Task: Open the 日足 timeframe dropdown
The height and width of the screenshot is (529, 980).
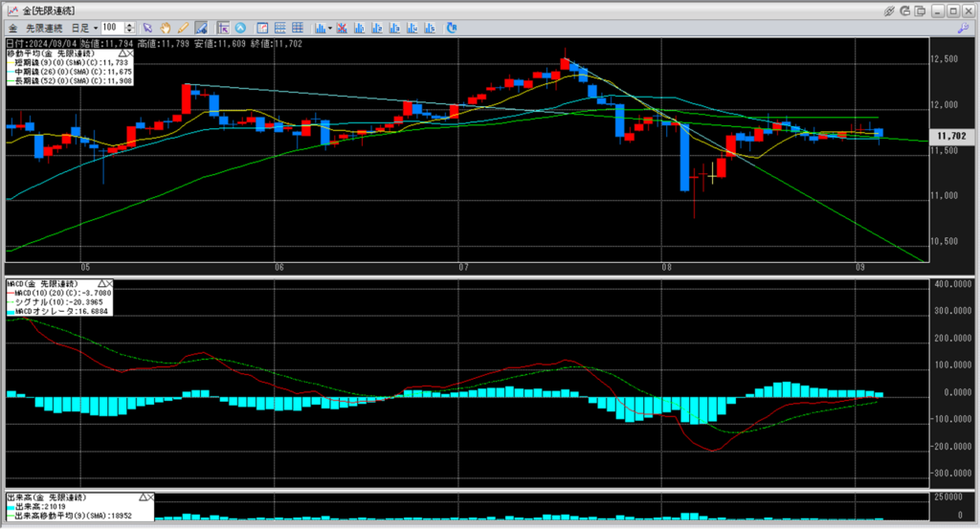Action: pyautogui.click(x=84, y=28)
